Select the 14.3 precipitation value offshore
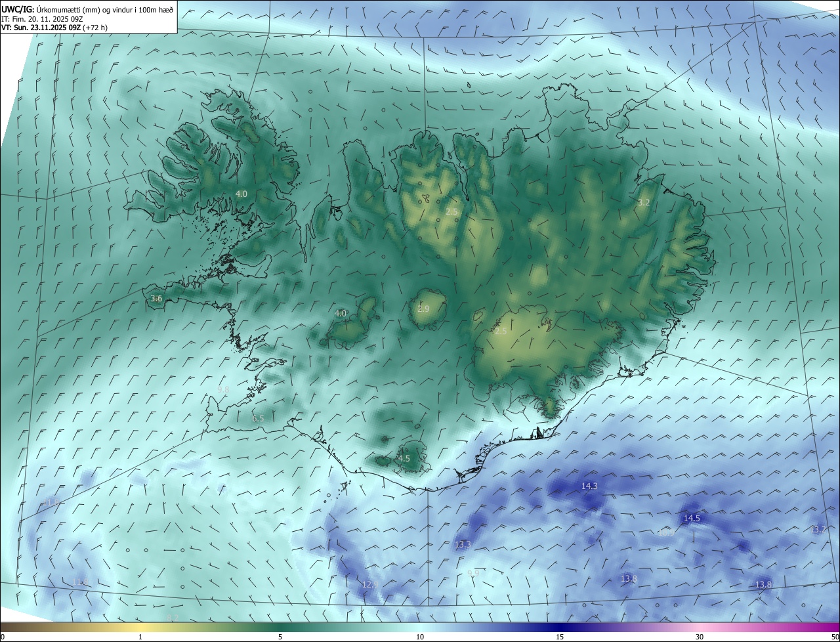 coord(589,486)
